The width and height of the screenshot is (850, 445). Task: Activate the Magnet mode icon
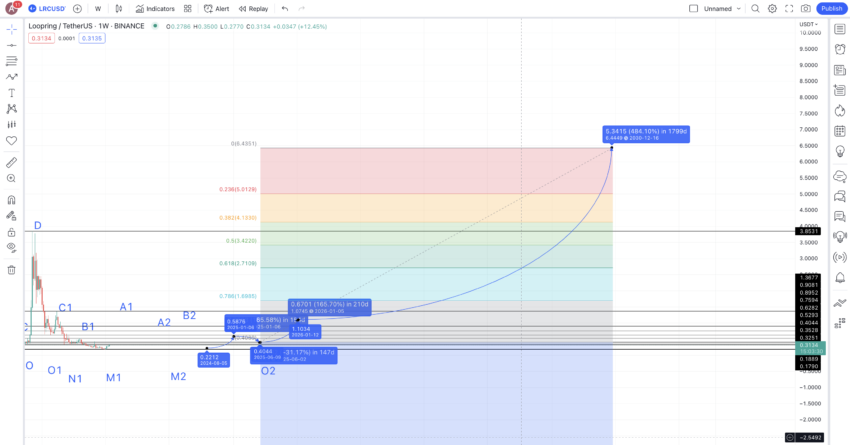[x=11, y=200]
